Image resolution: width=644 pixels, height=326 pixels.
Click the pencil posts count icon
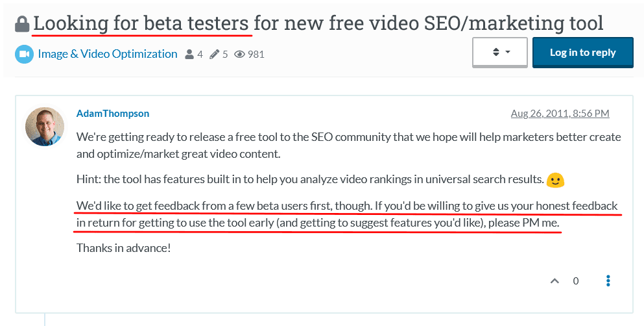tap(215, 55)
